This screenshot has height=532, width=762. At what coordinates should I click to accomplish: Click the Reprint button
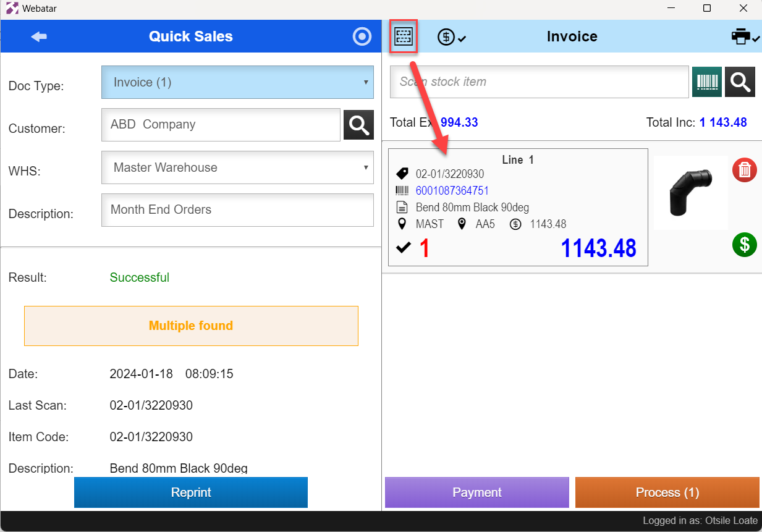pyautogui.click(x=191, y=492)
